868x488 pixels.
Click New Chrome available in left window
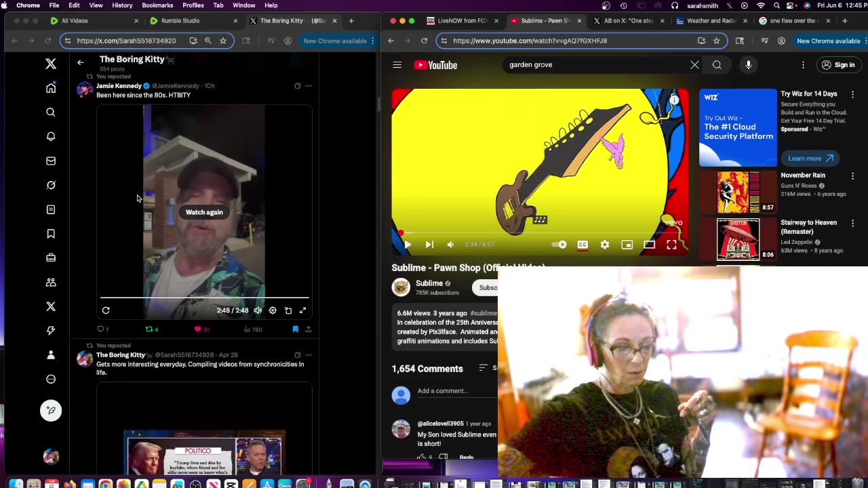click(335, 41)
